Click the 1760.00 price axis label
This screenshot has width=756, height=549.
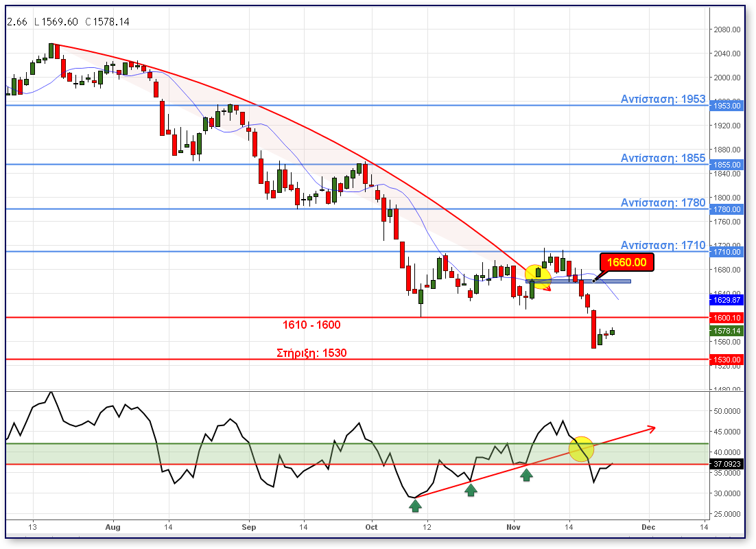727,222
